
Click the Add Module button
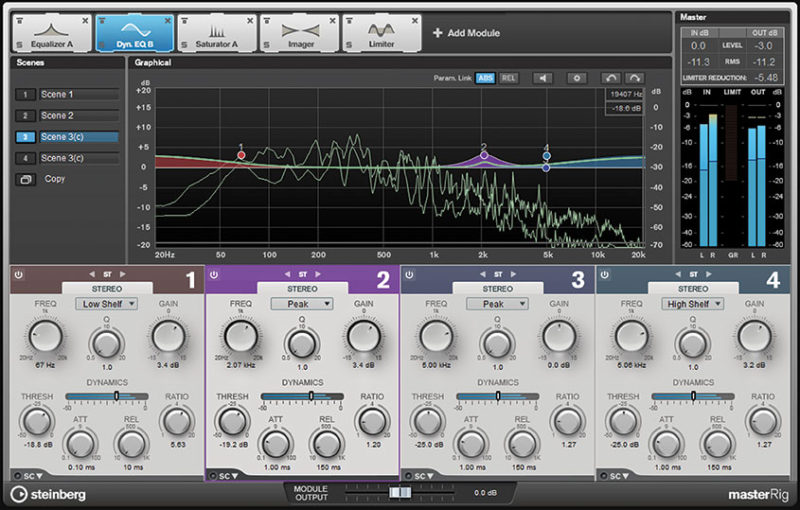click(465, 33)
